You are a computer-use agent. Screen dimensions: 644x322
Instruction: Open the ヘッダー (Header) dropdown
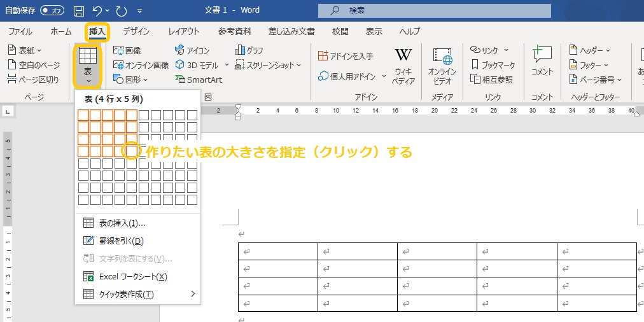pyautogui.click(x=590, y=50)
